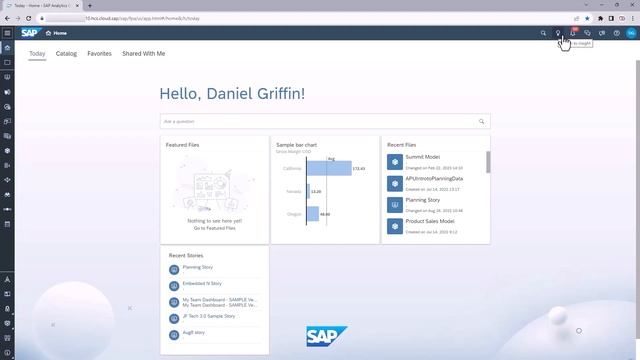Open Product Sales Model in Recent Files
640x360 pixels.
click(x=430, y=221)
